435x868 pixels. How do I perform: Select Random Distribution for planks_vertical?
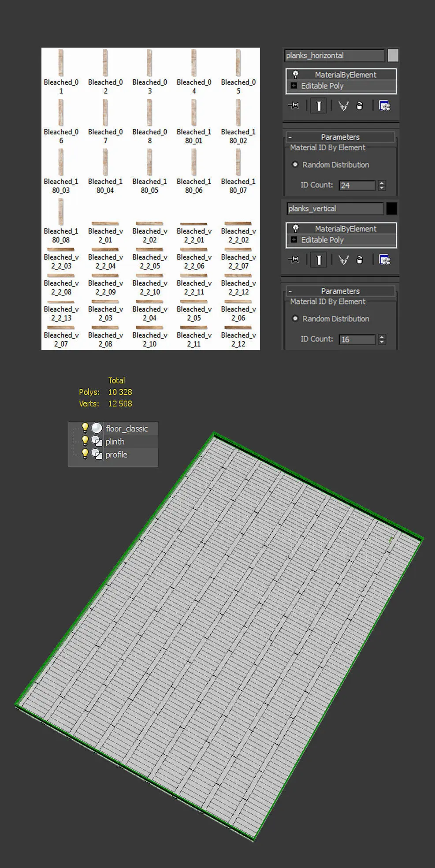(x=295, y=318)
